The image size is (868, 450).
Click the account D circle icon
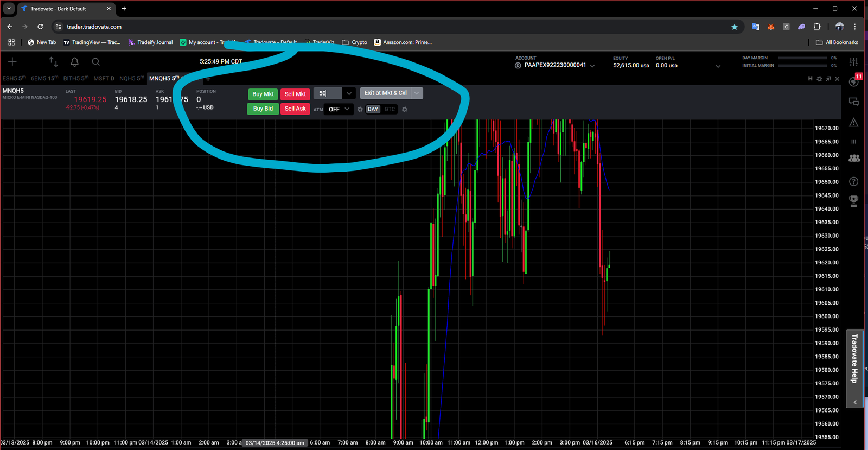518,65
